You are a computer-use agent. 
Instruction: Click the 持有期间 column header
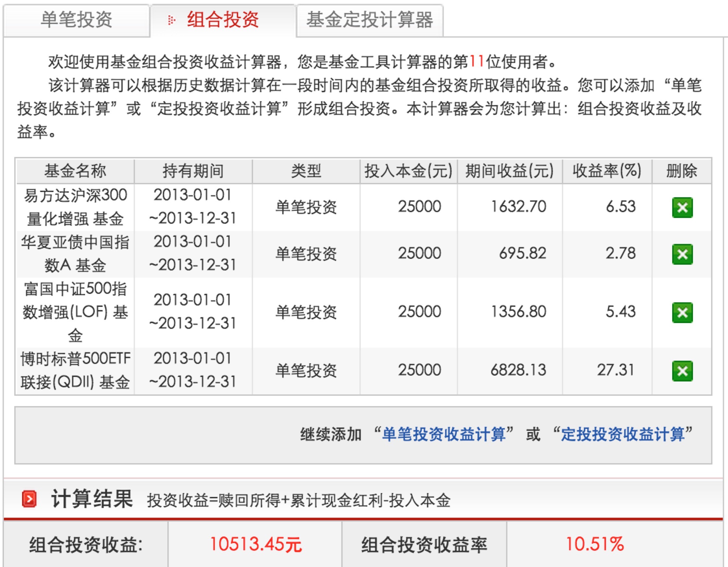tap(193, 171)
